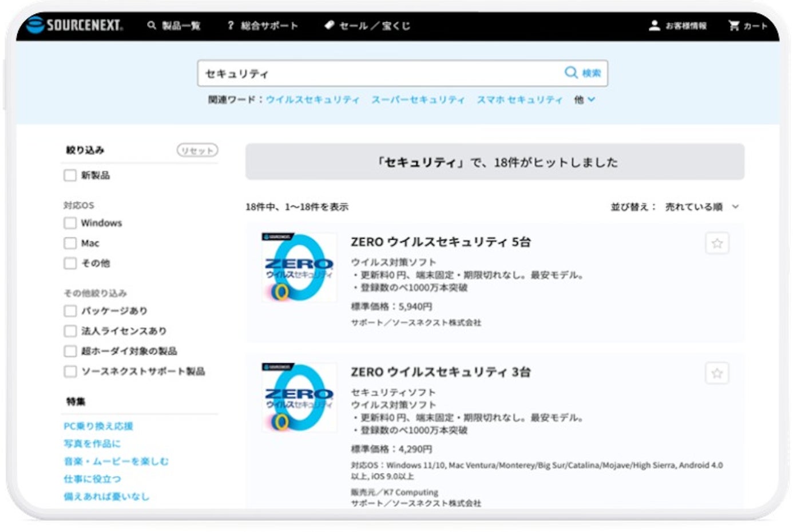Select the その他 OS checkbox
Viewport: 793px width, 532px height.
point(70,263)
